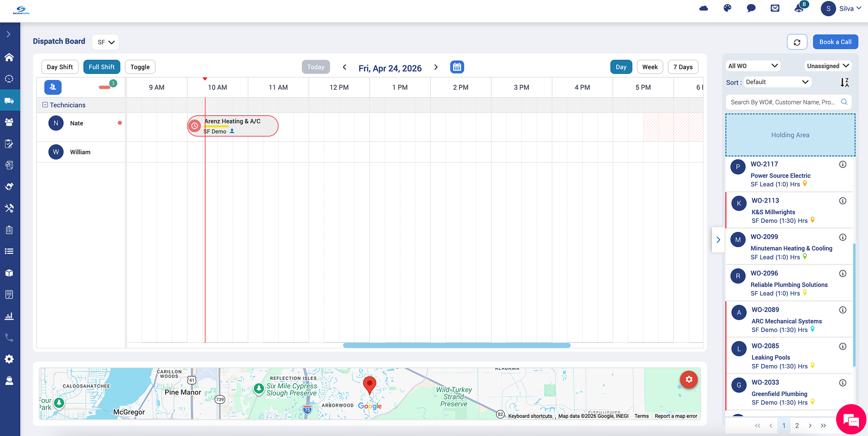Open the home icon in sidebar

9,57
